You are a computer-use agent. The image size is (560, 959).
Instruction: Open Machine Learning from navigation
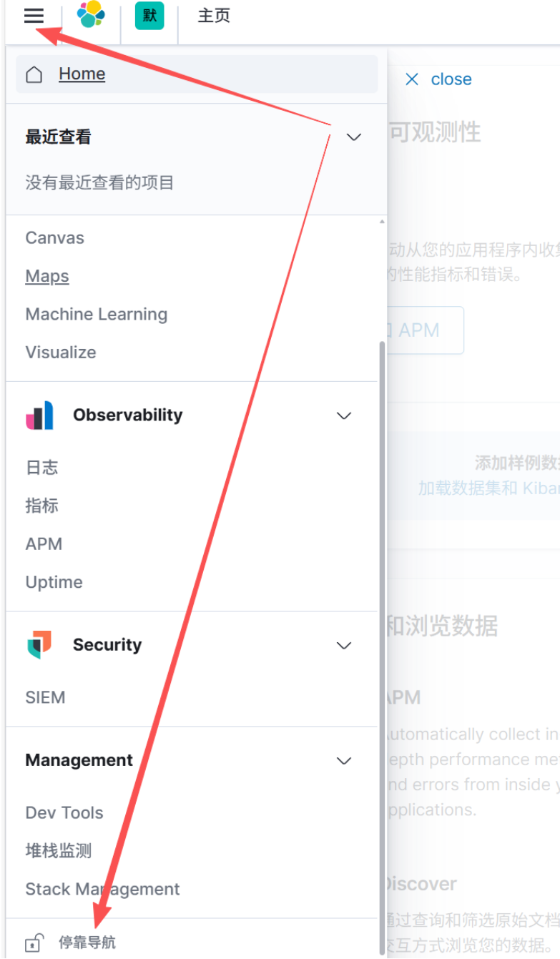97,314
